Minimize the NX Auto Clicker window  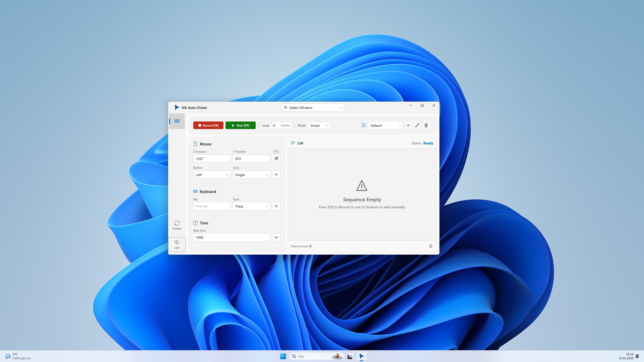click(411, 105)
